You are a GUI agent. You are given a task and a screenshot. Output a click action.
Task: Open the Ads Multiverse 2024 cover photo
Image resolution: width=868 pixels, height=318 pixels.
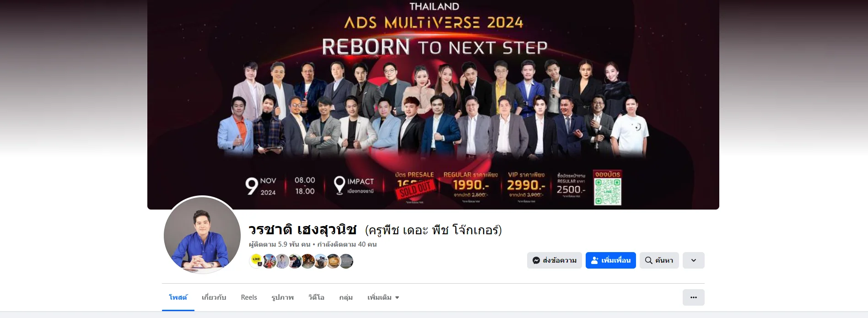pos(433,105)
